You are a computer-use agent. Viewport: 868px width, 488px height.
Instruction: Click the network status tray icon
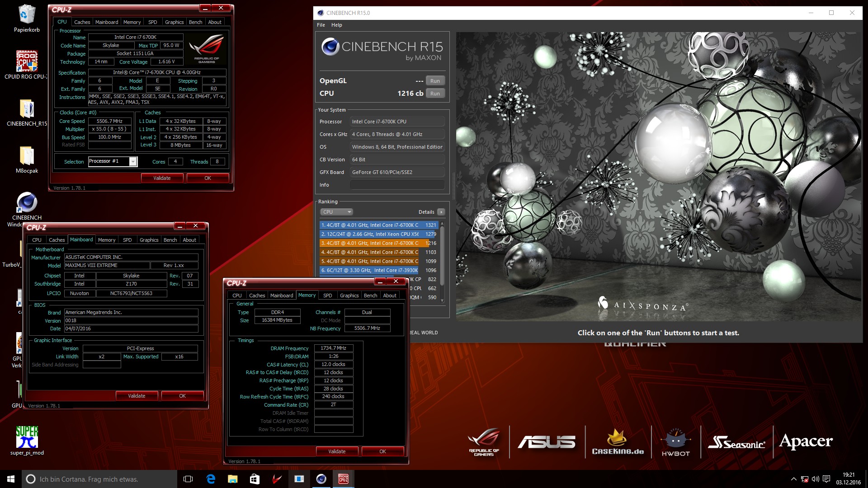tap(805, 479)
